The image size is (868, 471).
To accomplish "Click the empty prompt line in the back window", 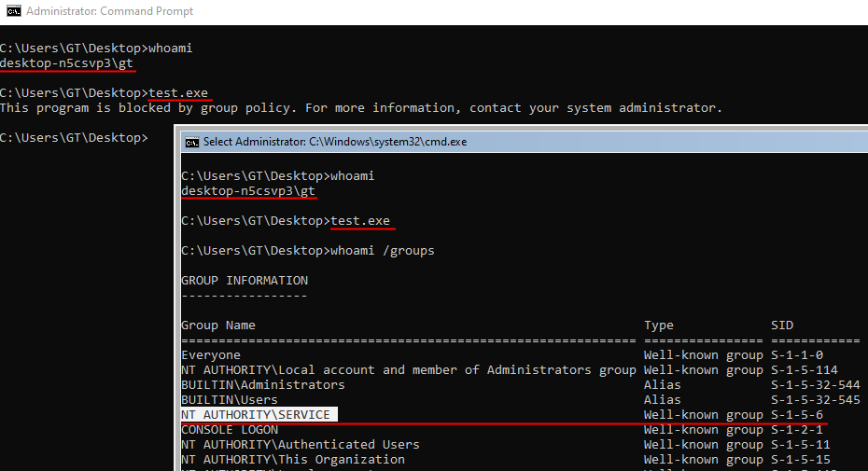I will tap(74, 138).
